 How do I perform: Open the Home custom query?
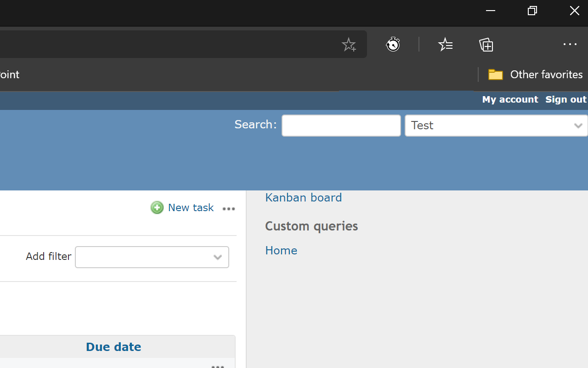pyautogui.click(x=281, y=250)
